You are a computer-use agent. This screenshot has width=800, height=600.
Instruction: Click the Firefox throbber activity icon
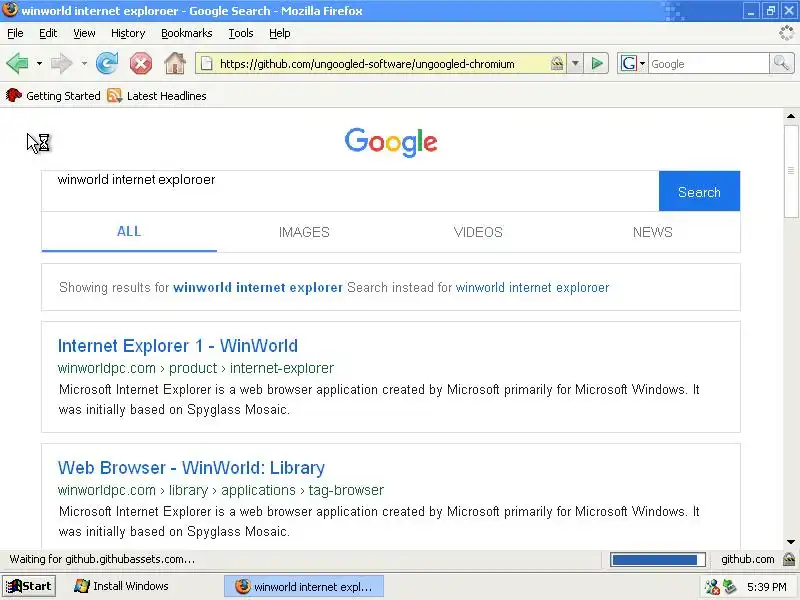coord(786,33)
